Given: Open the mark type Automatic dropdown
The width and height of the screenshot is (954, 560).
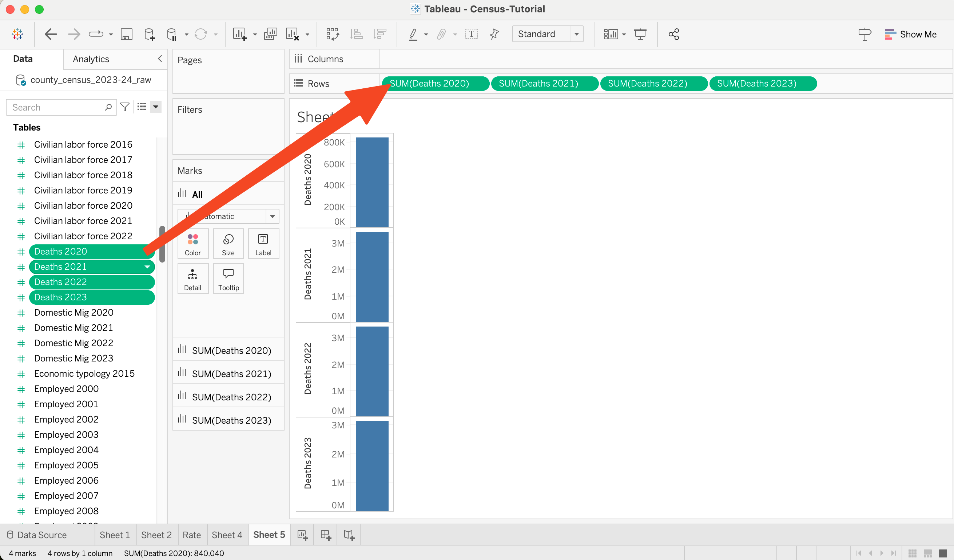Looking at the screenshot, I should [228, 216].
